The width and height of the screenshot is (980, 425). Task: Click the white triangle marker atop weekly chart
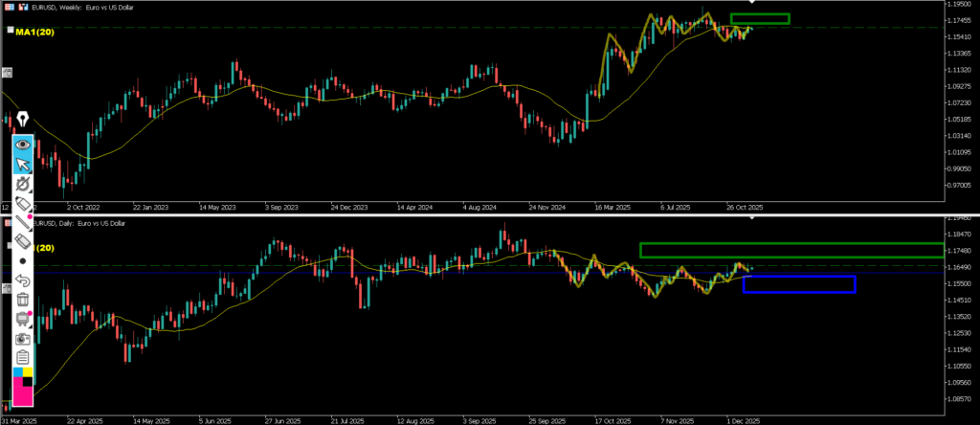[x=750, y=3]
